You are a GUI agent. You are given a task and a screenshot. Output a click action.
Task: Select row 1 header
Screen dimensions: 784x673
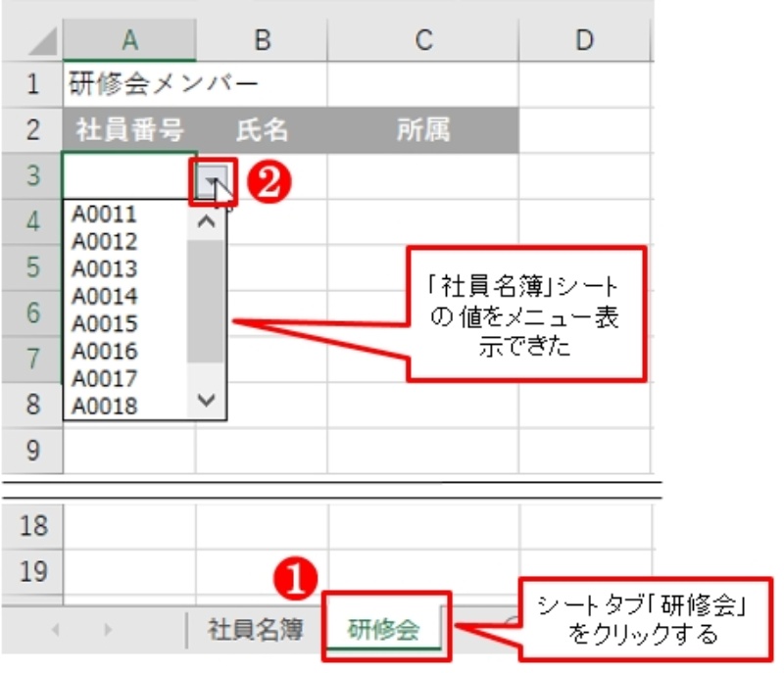click(33, 84)
